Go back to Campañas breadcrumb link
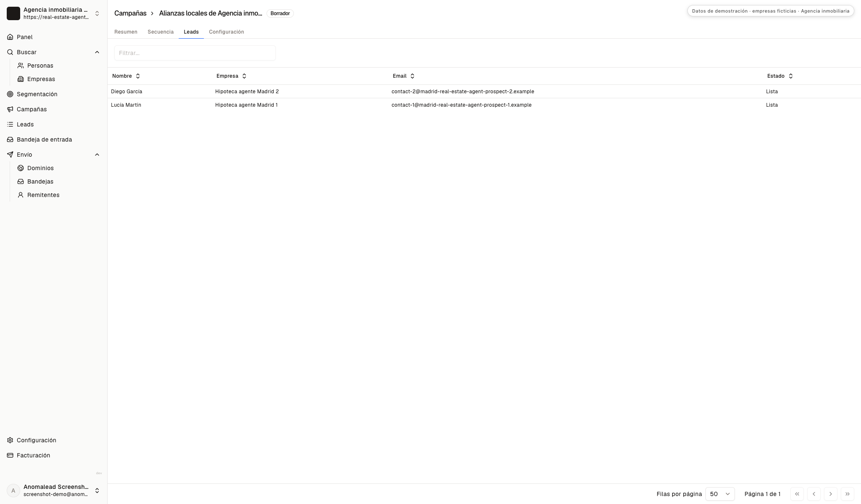This screenshot has width=861, height=504. click(x=130, y=13)
